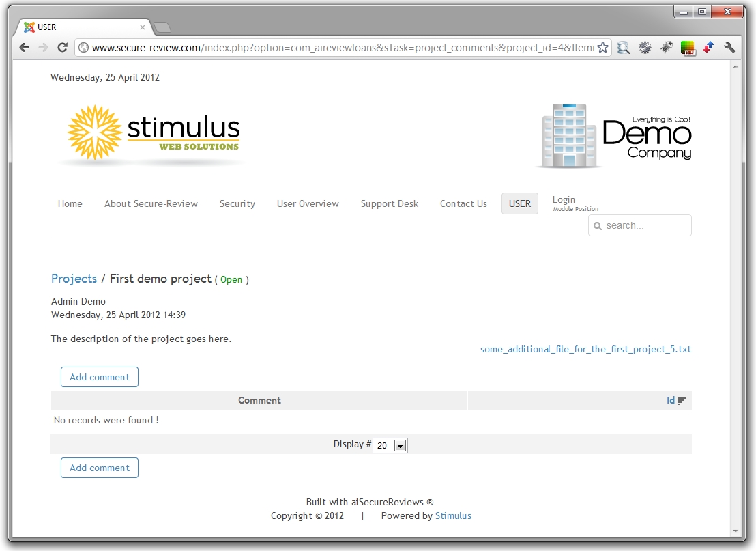
Task: Select the USER menu item
Action: click(519, 203)
